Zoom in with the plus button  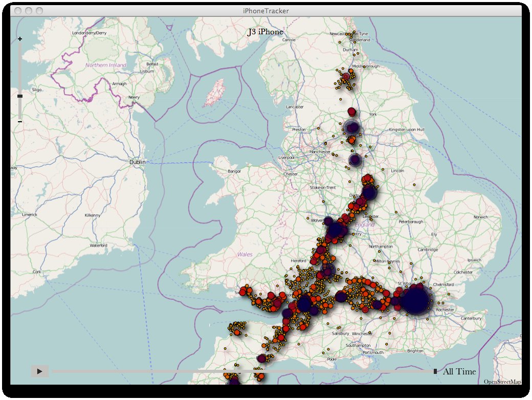coord(20,39)
